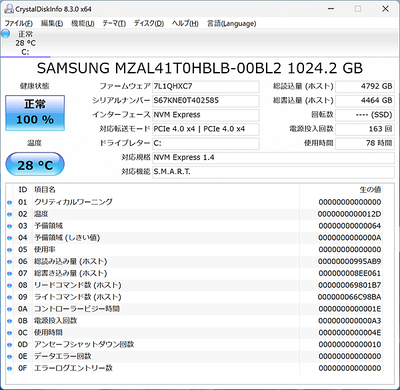Screen dimensions: 400x390
Task: Click total host reads value 4792 GB
Action: point(365,86)
